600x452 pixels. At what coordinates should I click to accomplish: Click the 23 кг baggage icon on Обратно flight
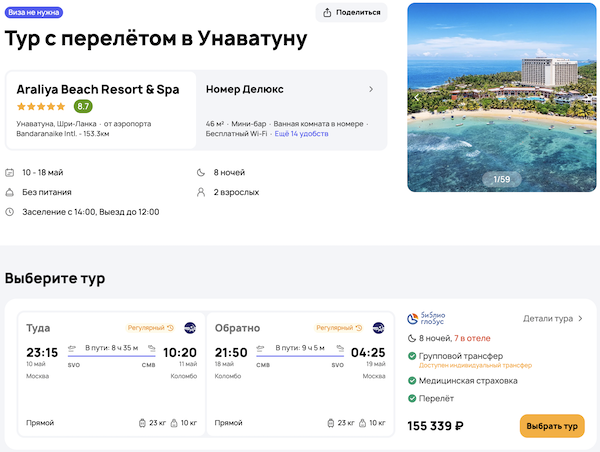click(x=329, y=423)
